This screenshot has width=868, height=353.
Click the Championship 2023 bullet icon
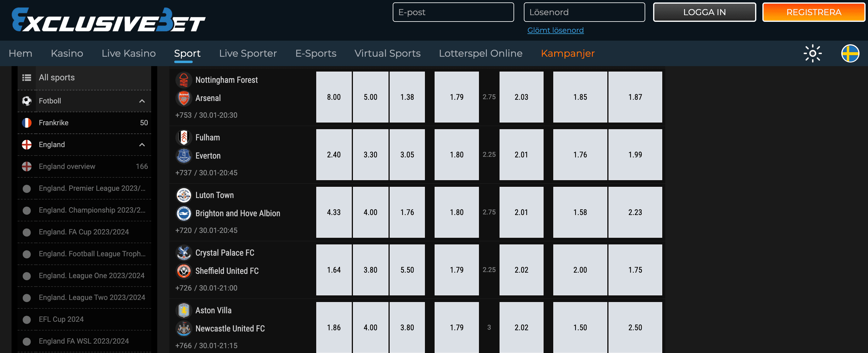pos(27,210)
